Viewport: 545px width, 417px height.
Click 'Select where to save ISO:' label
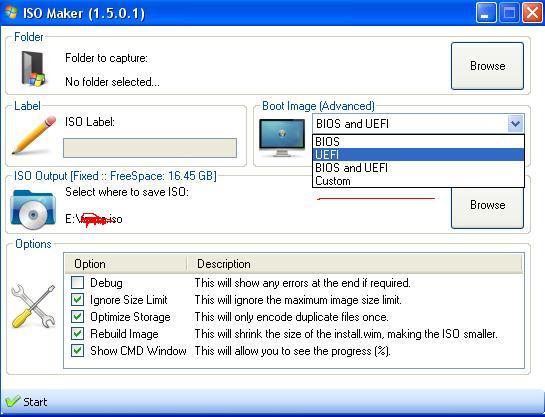point(127,192)
